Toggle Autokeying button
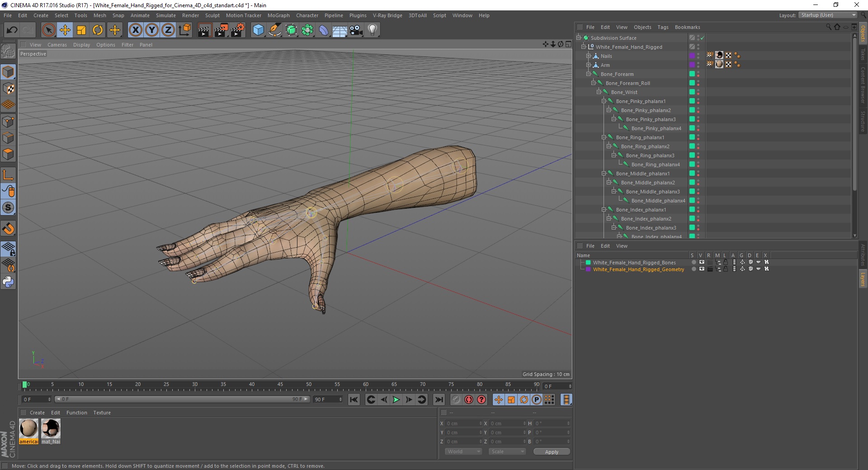 click(x=469, y=399)
